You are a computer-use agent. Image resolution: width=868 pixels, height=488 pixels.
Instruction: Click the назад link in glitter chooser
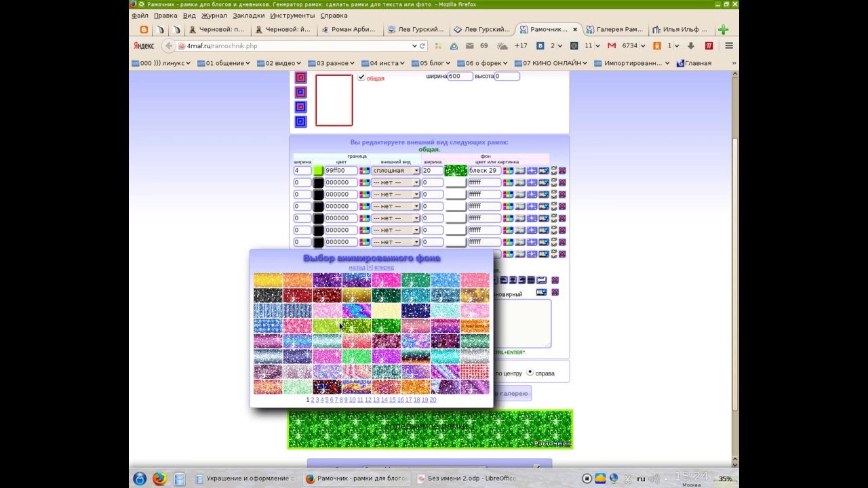point(357,267)
